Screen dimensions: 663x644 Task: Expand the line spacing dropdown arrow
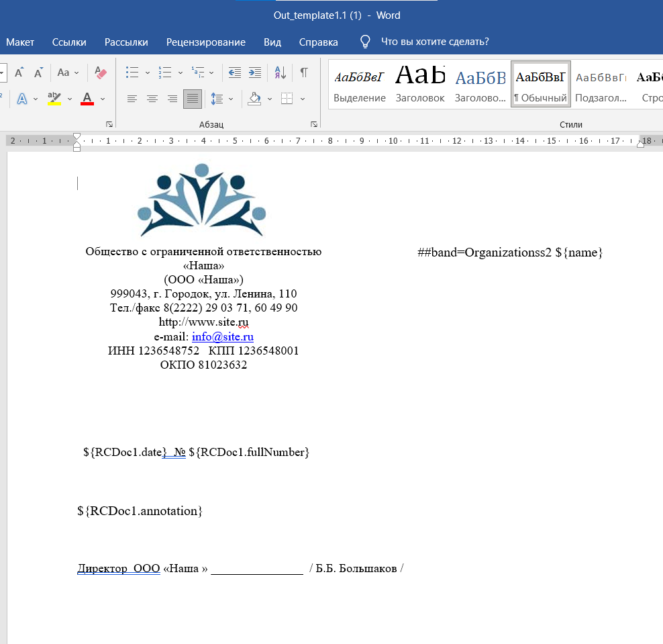[x=231, y=99]
